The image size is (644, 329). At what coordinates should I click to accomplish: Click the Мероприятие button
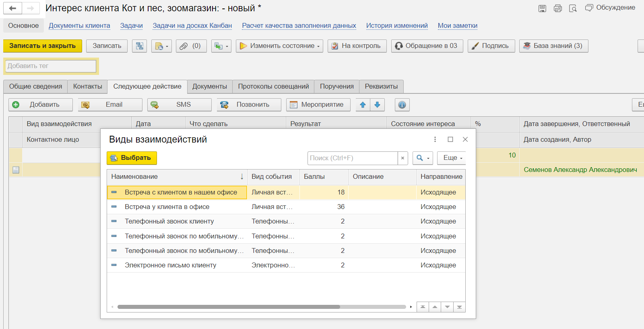[318, 105]
